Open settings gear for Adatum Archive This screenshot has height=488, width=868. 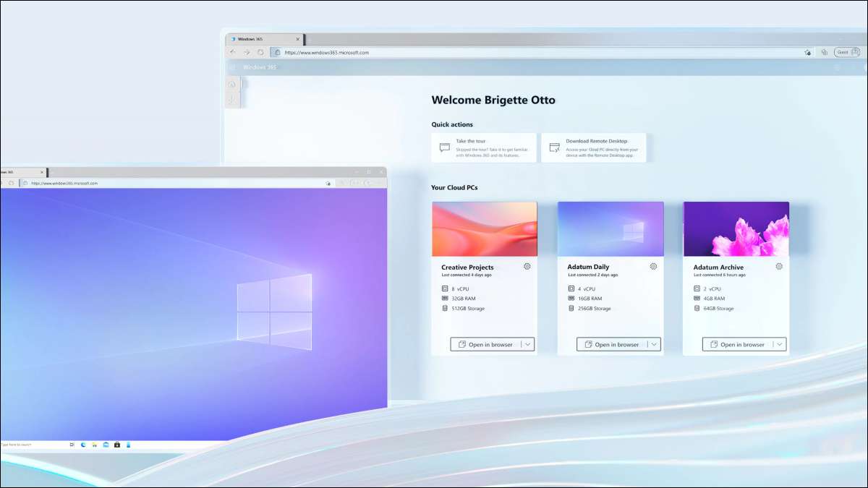point(779,266)
